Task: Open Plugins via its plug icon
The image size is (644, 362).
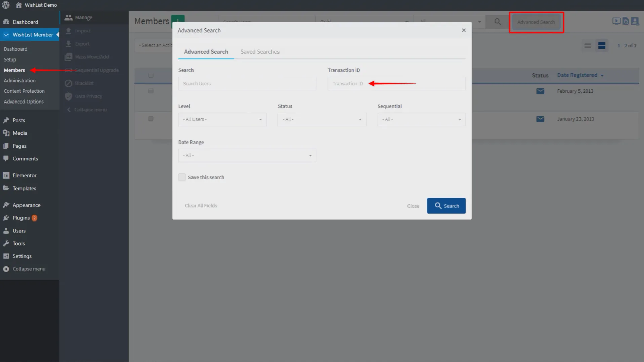Action: coord(6,218)
